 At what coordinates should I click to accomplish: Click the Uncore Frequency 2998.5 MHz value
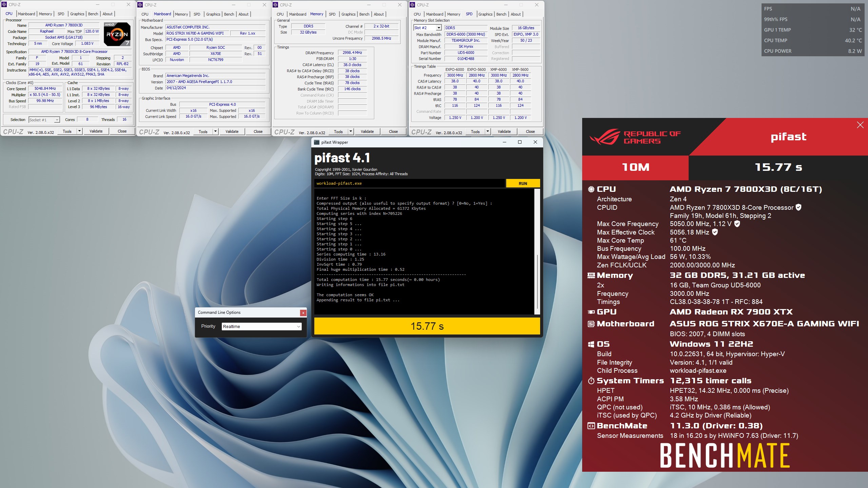381,38
